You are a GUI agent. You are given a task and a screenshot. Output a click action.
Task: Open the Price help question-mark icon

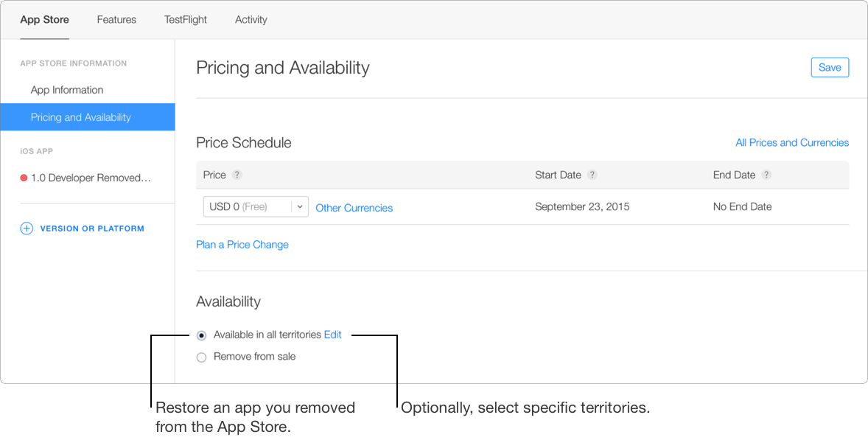pos(237,175)
